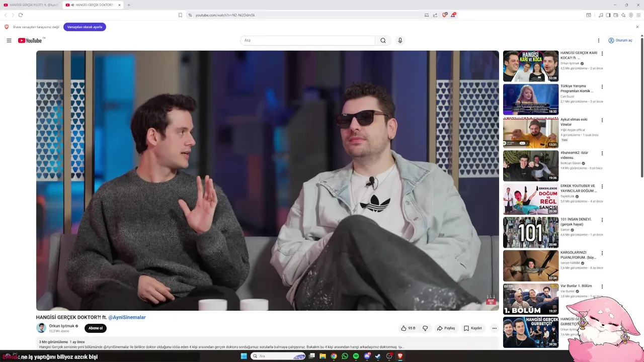Switch to the HANGİSİ GERÇEK PİLOT browser tab
The image size is (644, 362).
32,5
